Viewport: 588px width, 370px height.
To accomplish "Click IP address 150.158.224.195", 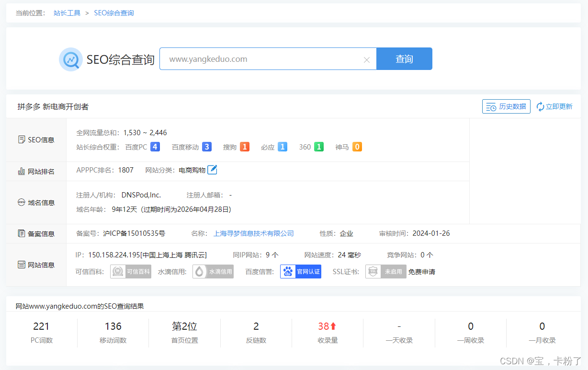I will click(114, 255).
